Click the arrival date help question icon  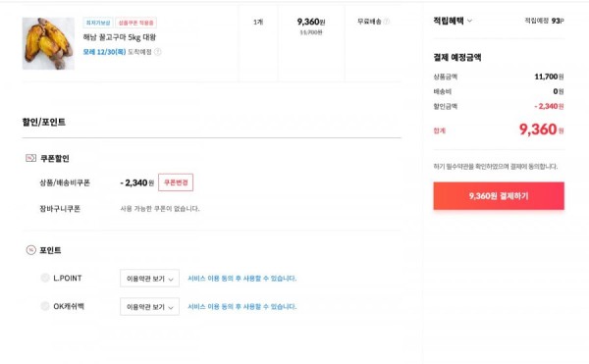coord(158,52)
